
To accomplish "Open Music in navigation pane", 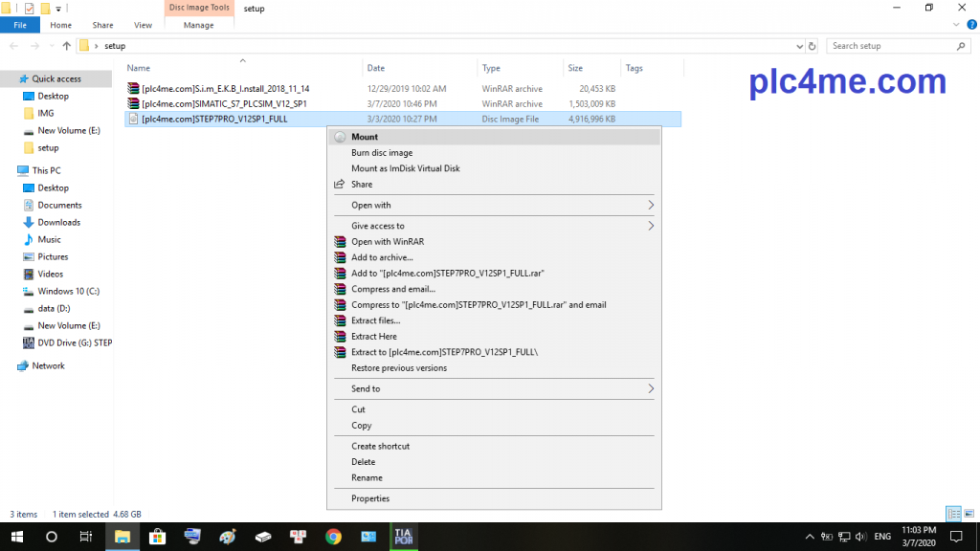I will click(x=49, y=240).
